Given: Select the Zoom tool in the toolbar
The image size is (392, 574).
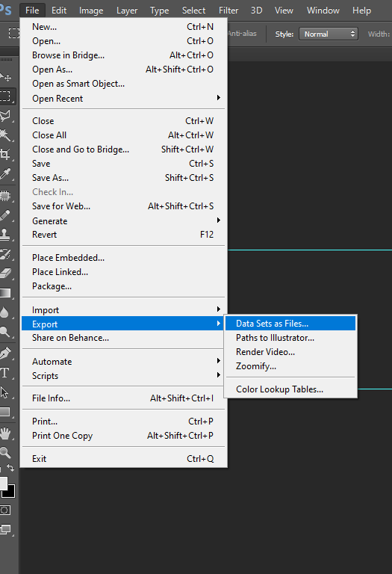Looking at the screenshot, I should (5, 453).
